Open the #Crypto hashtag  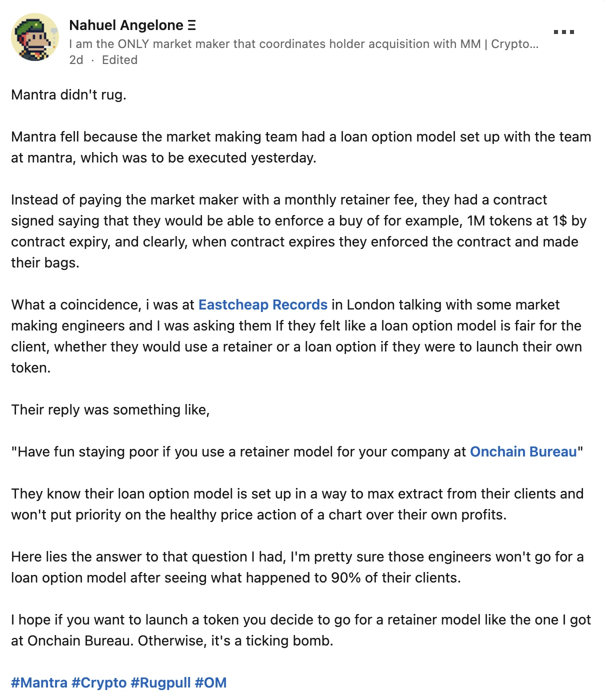click(x=99, y=683)
